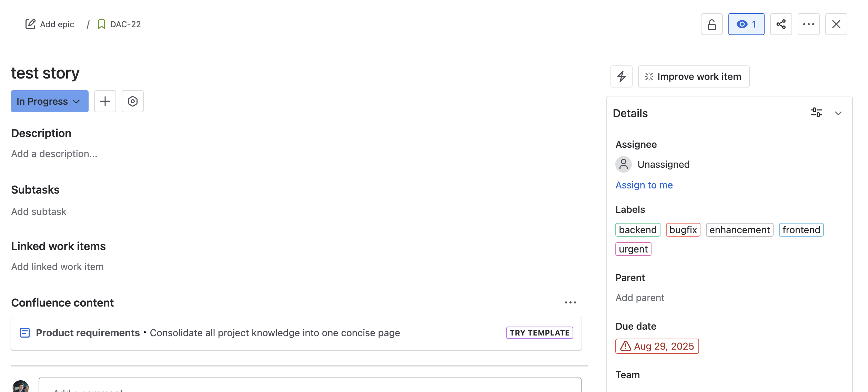The image size is (868, 392).
Task: Toggle the watch eye button
Action: [x=746, y=24]
